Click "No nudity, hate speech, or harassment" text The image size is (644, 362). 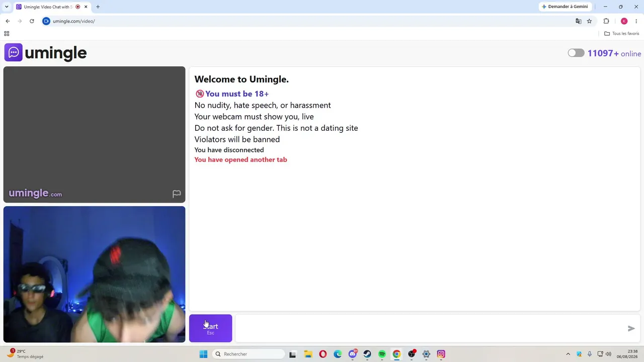(x=263, y=105)
